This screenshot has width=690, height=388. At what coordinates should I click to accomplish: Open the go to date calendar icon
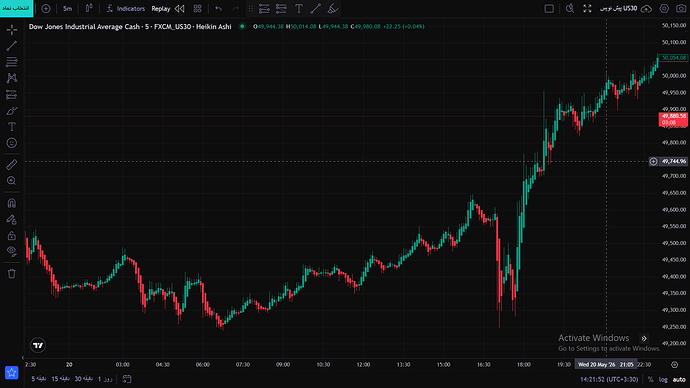pos(127,379)
